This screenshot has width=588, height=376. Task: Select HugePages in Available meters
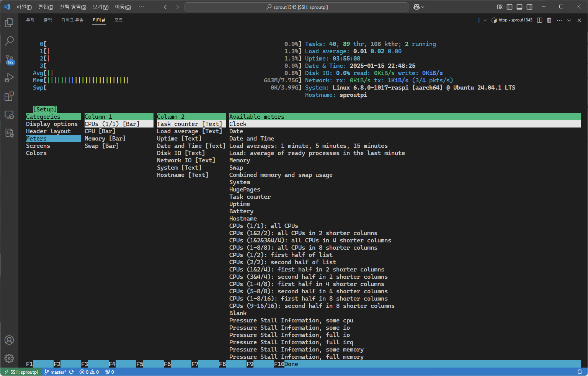pyautogui.click(x=245, y=190)
